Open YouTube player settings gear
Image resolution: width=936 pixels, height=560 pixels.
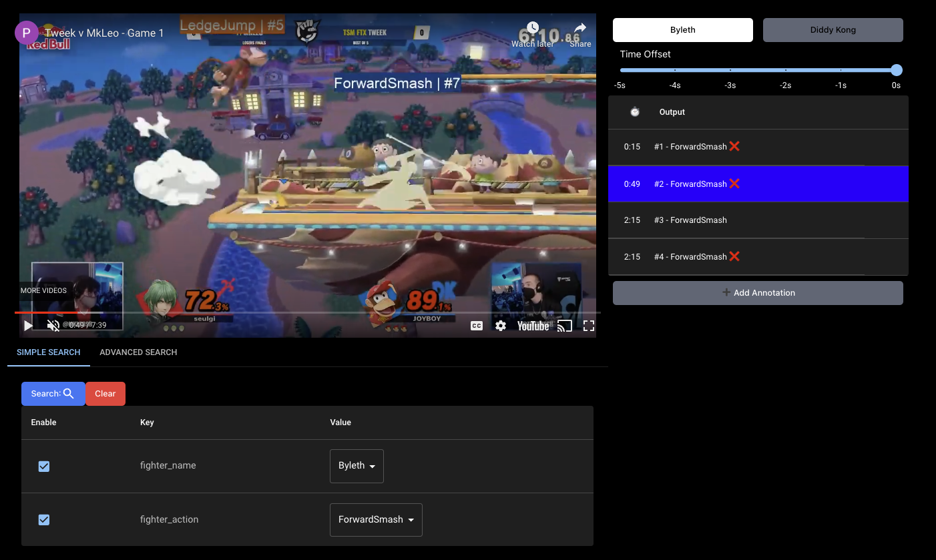(501, 326)
